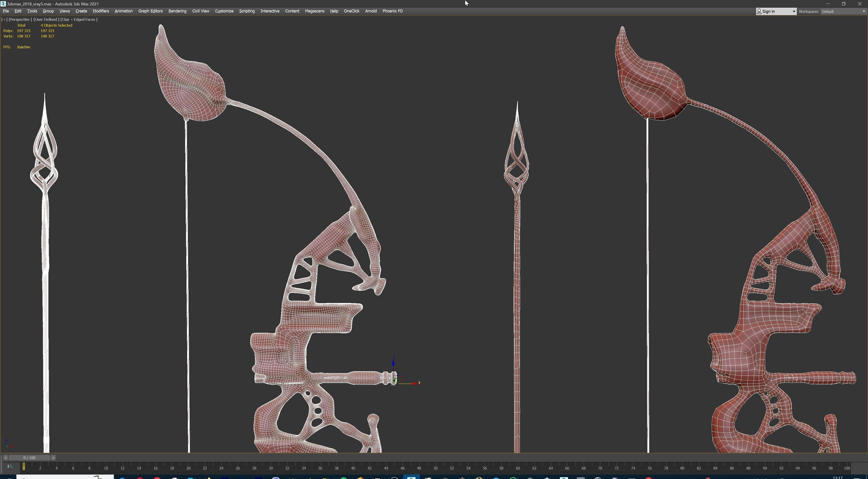Open the Modifiers menu

pyautogui.click(x=101, y=11)
